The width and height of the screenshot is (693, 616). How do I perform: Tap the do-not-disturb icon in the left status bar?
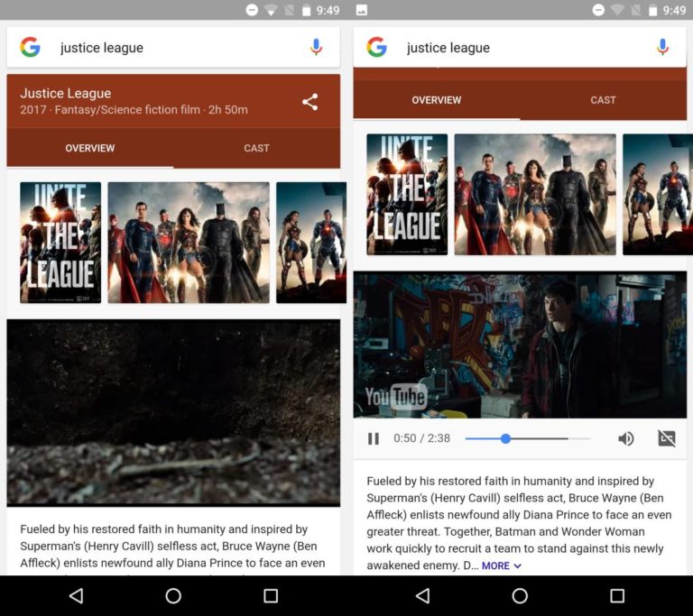point(252,10)
